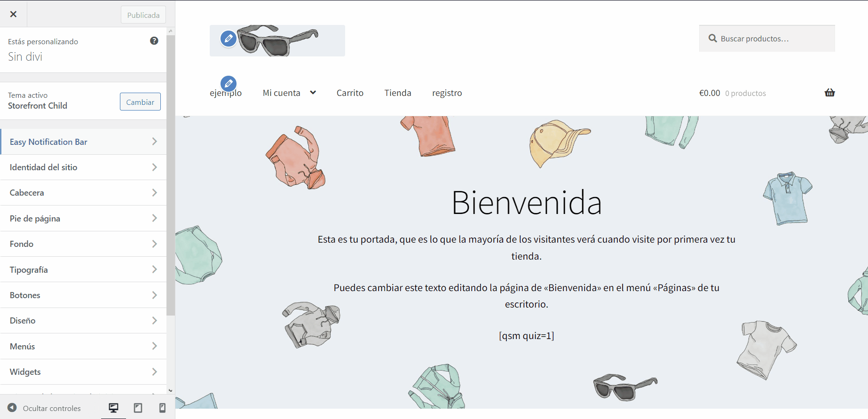This screenshot has height=419, width=868.
Task: Open the Identidad del sitio section
Action: (83, 167)
